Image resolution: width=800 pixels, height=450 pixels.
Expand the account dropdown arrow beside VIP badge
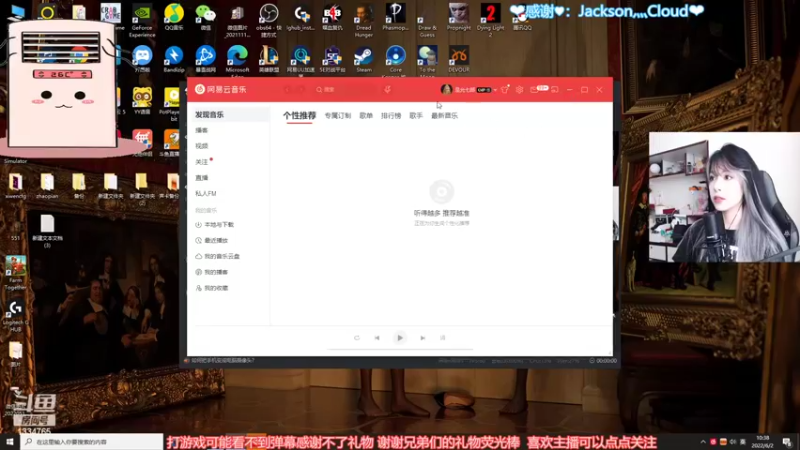pyautogui.click(x=495, y=90)
